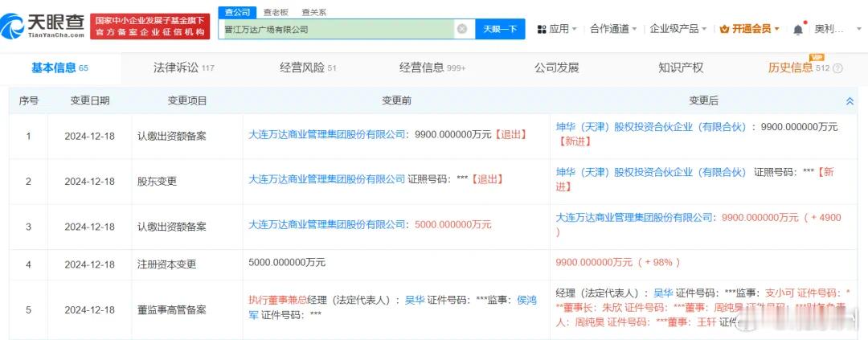Expand the 企业级产品 dropdown
The height and width of the screenshot is (340, 868).
pos(678,29)
